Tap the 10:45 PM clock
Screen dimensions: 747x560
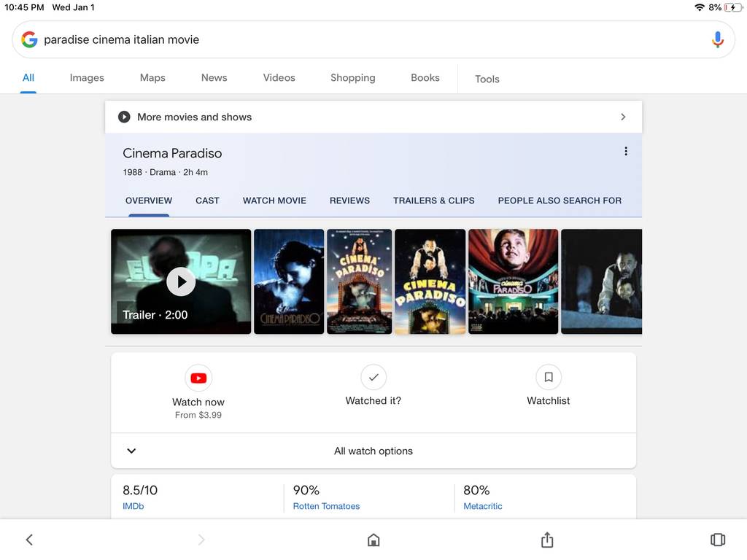pyautogui.click(x=24, y=7)
